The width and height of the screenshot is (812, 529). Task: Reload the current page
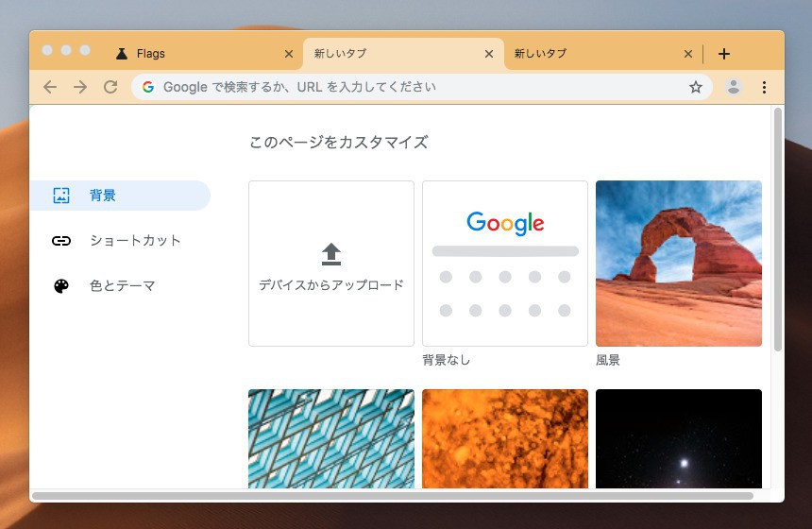[x=110, y=87]
